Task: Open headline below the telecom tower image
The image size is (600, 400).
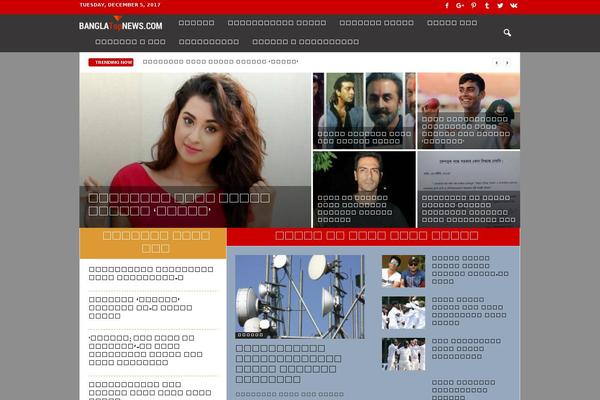Action: pyautogui.click(x=289, y=364)
